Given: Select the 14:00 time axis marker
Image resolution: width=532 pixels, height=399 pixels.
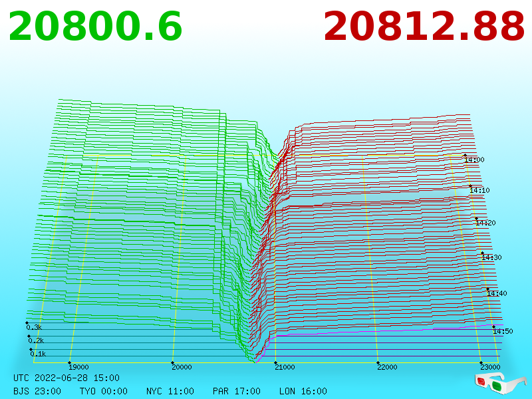Looking at the screenshot, I should pyautogui.click(x=474, y=160).
